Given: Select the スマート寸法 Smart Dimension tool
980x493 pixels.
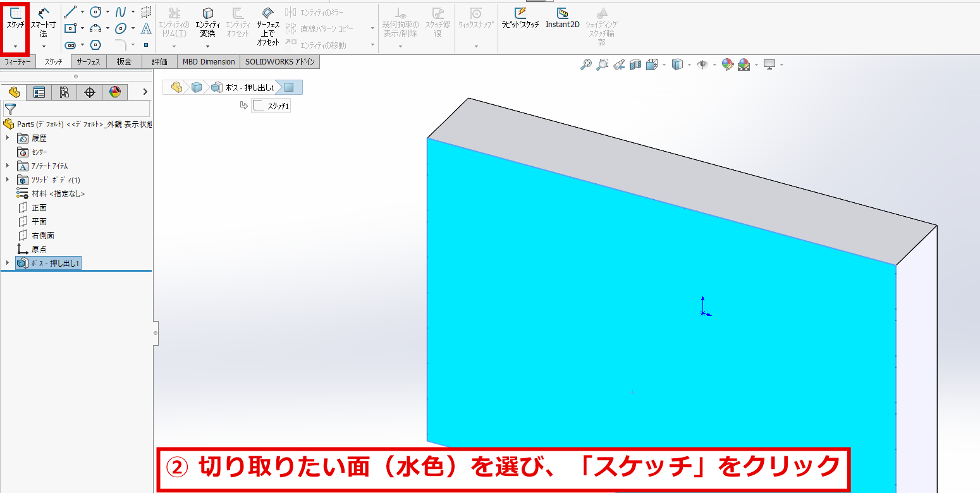Looking at the screenshot, I should point(43,22).
